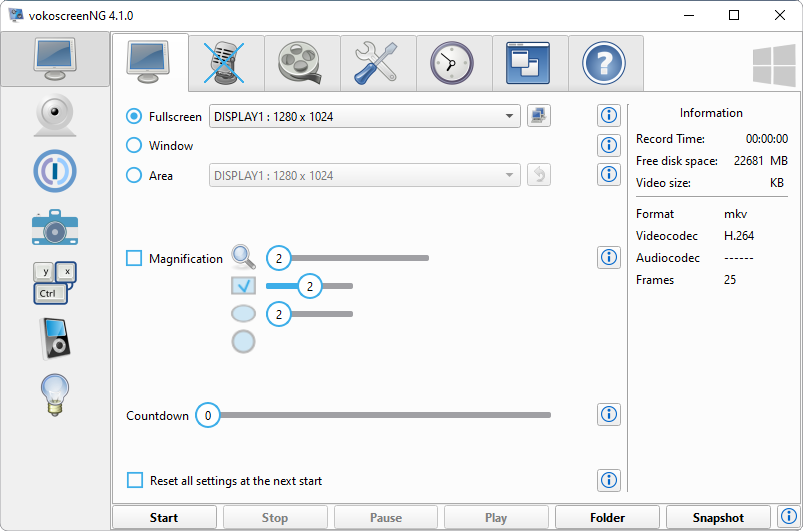Click the info icon beside Countdown
Screen dimensions: 803x531
(608, 414)
